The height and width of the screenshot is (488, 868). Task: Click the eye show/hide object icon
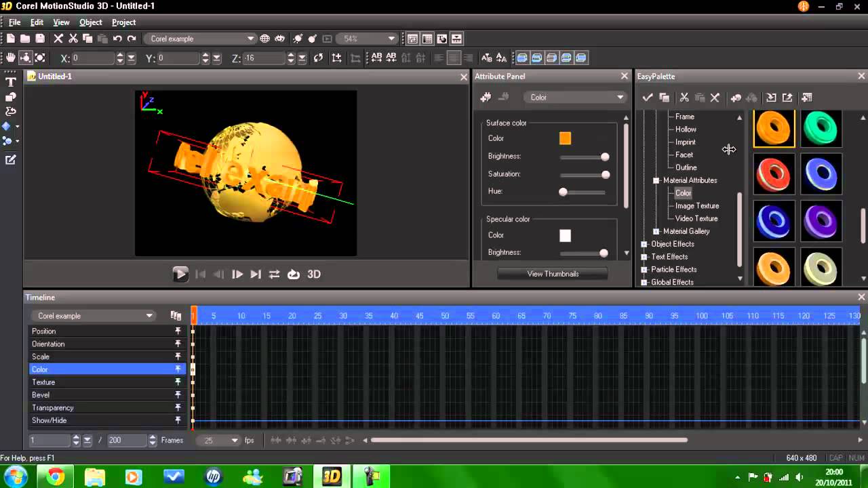pos(279,39)
